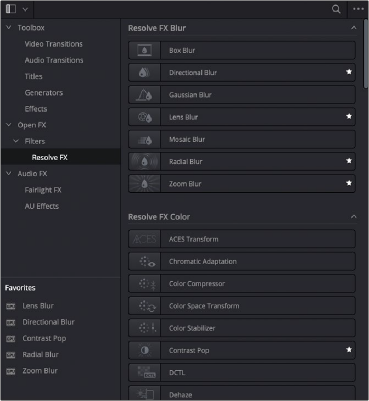Click Zoom Blur icon in Favorites

[x=11, y=371]
